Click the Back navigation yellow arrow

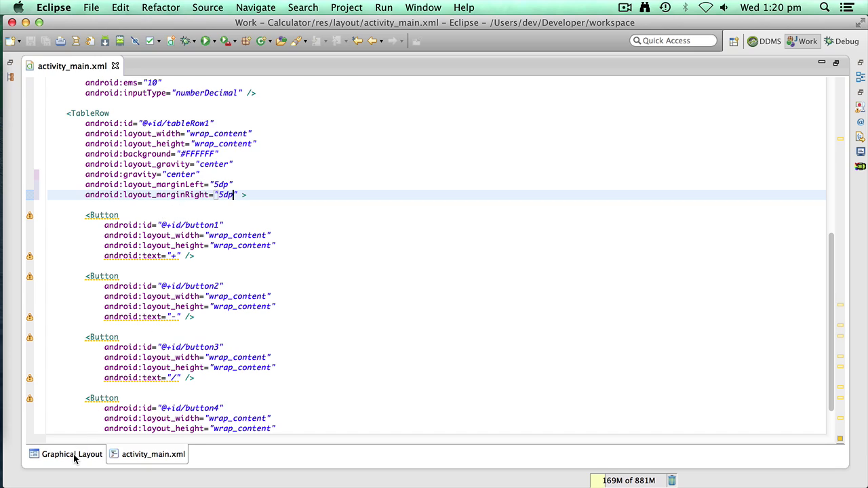pyautogui.click(x=372, y=41)
